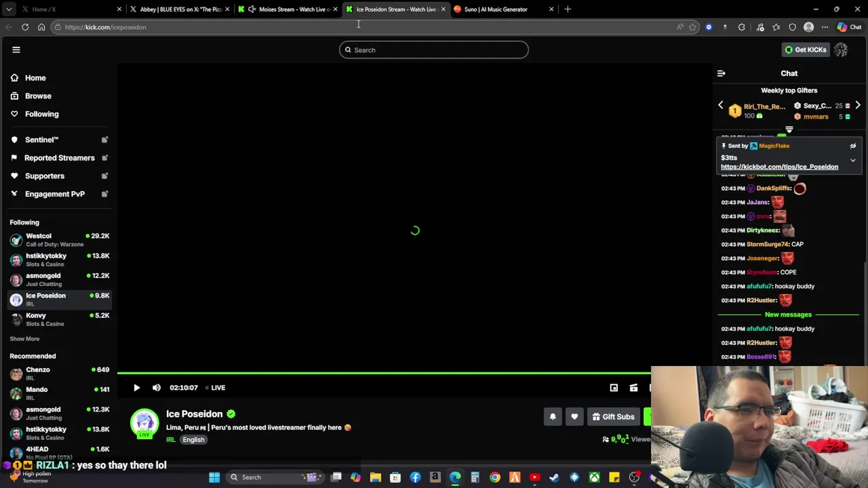Focus the Kick search field
Image resolution: width=868 pixels, height=488 pixels.
coord(434,49)
